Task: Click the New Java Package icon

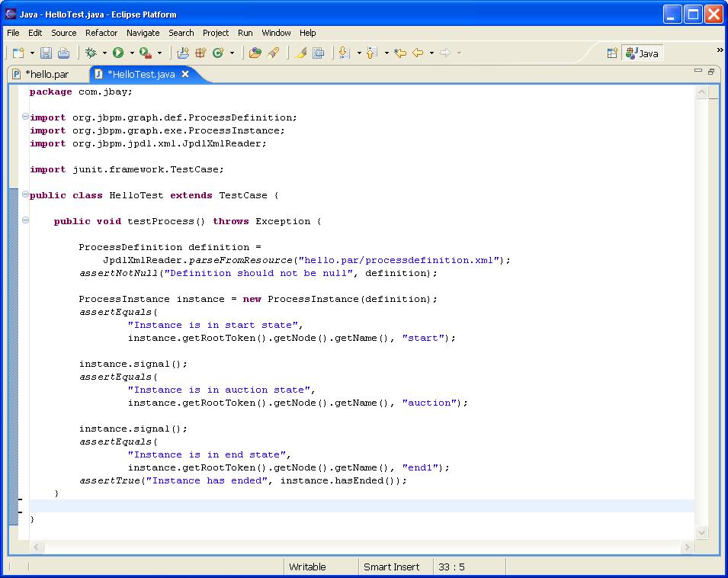Action: tap(200, 53)
